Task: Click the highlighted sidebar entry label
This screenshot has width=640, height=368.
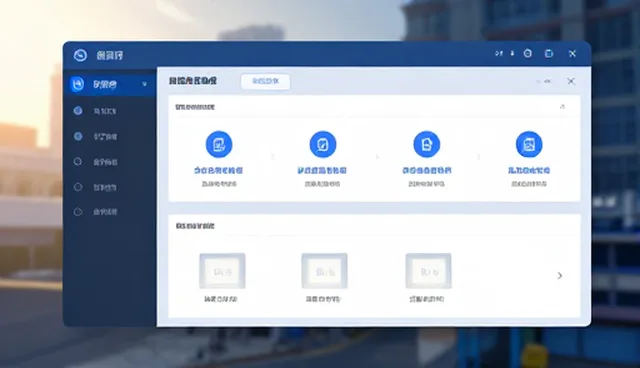Action: (105, 84)
